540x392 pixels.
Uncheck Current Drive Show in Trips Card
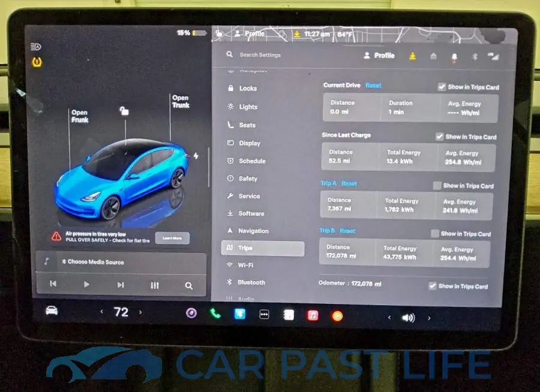(442, 87)
